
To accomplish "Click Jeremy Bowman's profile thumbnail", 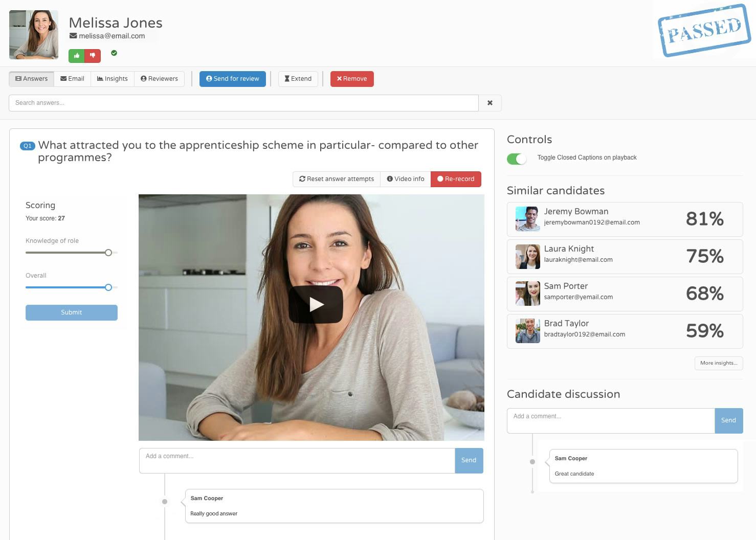I will click(527, 219).
